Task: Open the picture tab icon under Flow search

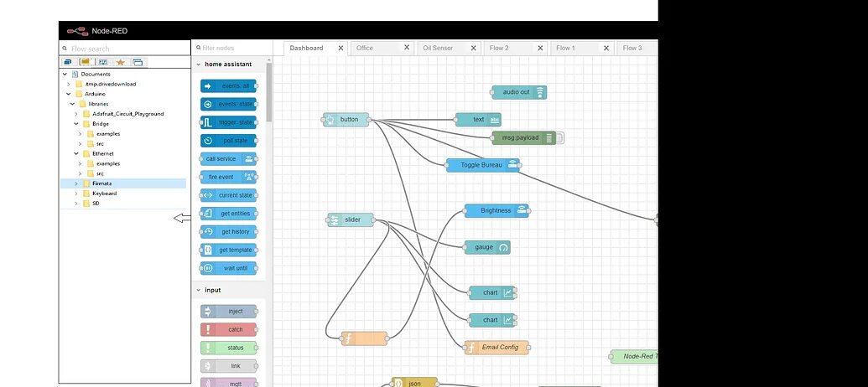Action: [x=103, y=62]
